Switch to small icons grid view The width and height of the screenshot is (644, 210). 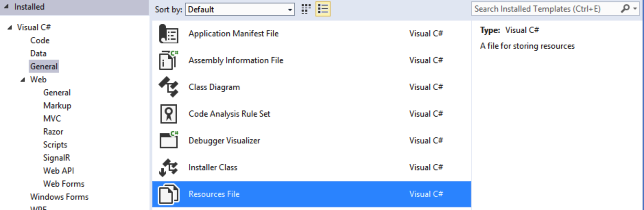tap(306, 9)
